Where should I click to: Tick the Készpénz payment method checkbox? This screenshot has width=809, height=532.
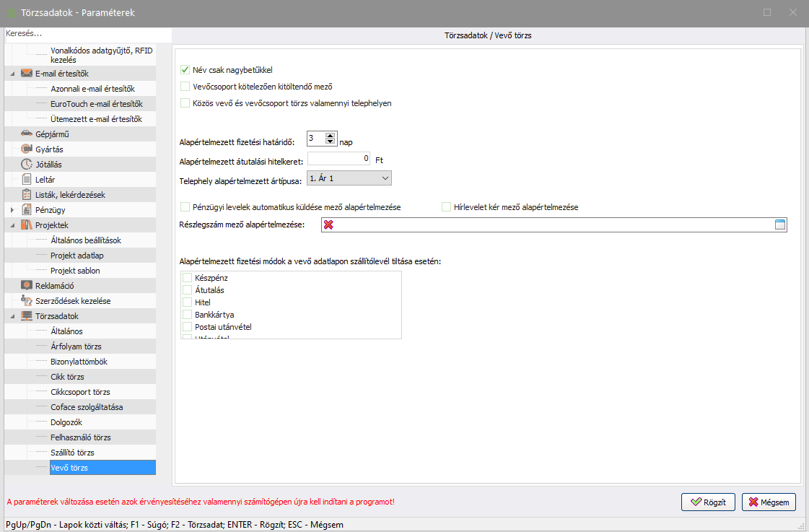pyautogui.click(x=188, y=277)
